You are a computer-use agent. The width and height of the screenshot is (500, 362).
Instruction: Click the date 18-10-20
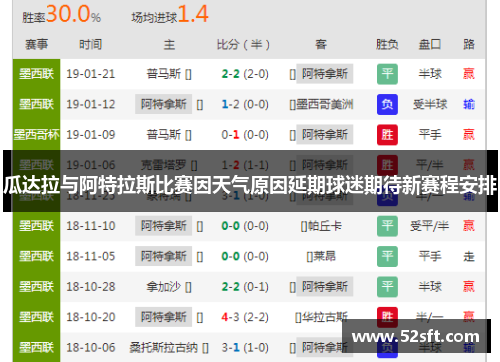click(91, 317)
